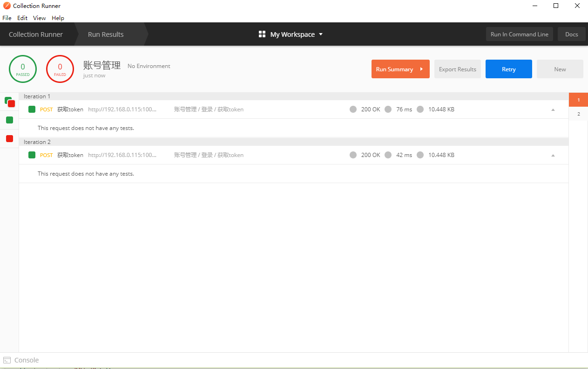
Task: Maximize the Collection Runner window
Action: [556, 6]
